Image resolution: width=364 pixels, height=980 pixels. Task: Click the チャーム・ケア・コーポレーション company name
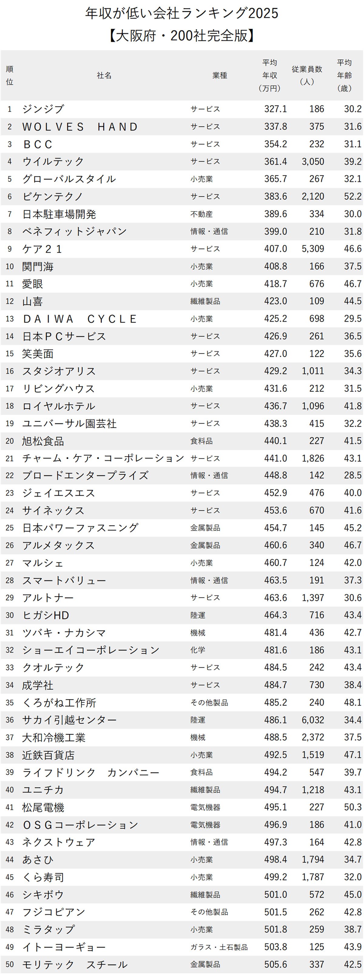pyautogui.click(x=103, y=458)
